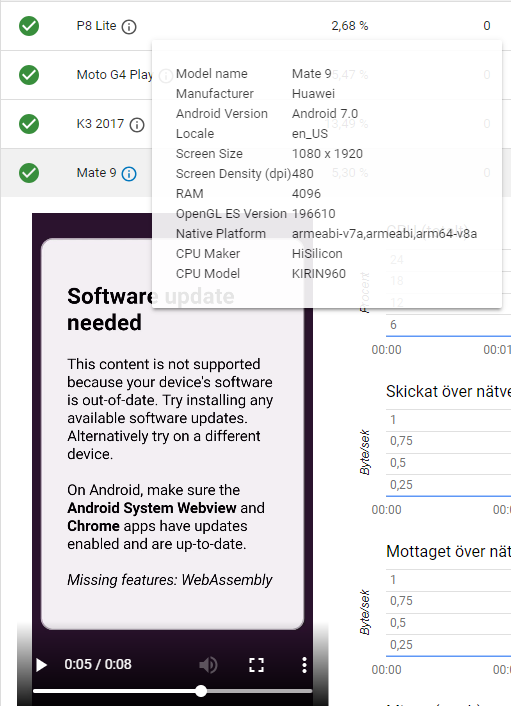Viewport: 511px width, 706px height.
Task: Play the test video
Action: tap(41, 665)
